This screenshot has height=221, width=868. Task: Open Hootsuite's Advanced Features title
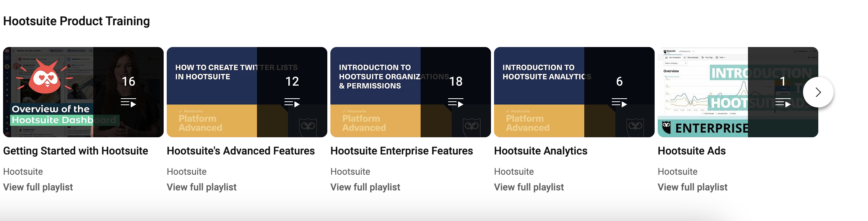pos(241,151)
